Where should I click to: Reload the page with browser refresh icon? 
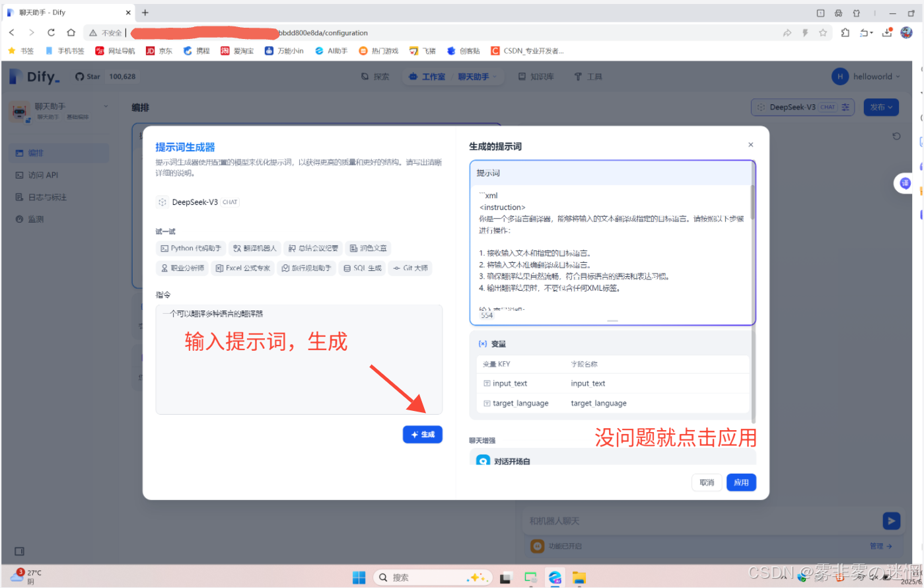tap(51, 32)
